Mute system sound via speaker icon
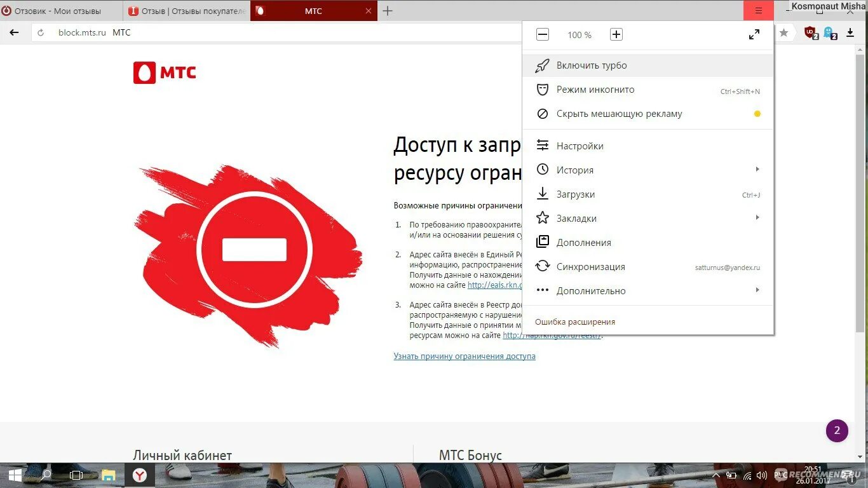Viewport: 868px width, 488px height. coord(761,475)
